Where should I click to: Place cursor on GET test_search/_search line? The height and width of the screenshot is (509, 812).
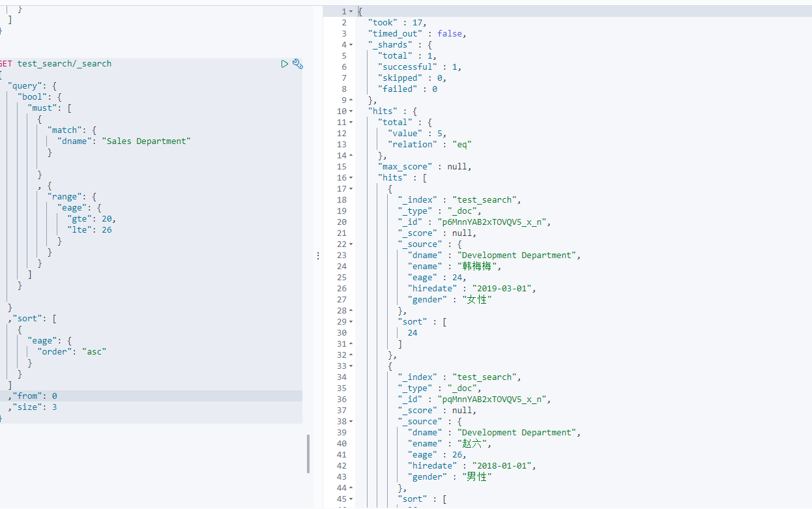click(x=55, y=64)
